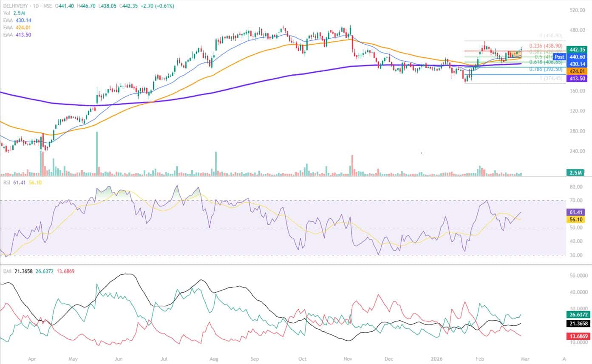Click the 30.00 RSI scale value
The height and width of the screenshot is (364, 592).
pos(575,255)
